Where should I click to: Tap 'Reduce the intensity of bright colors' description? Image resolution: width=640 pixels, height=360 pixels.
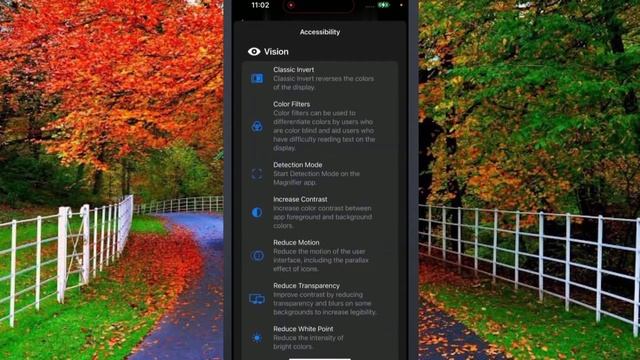(308, 342)
